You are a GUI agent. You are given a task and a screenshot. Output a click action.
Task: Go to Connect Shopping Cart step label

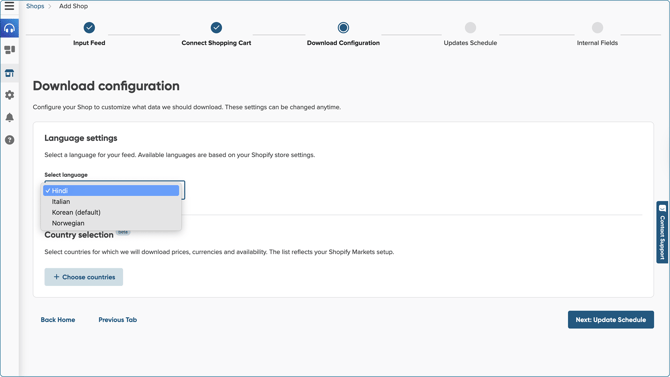[216, 43]
